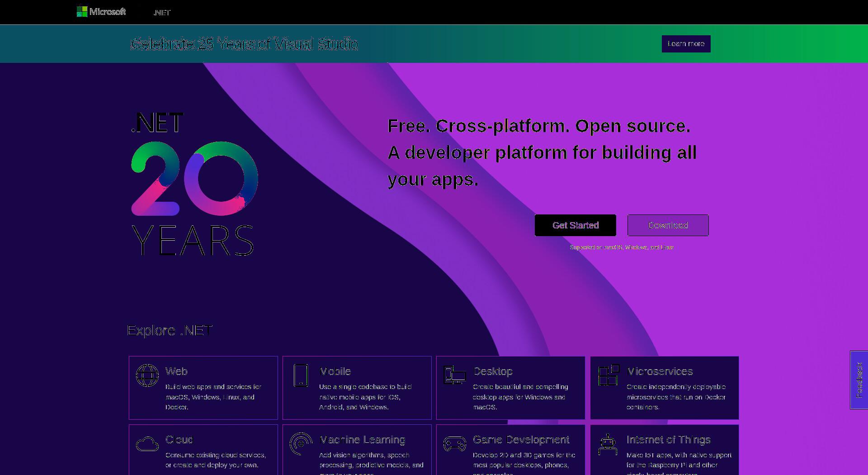Image resolution: width=868 pixels, height=475 pixels.
Task: Open the Microservices card title
Action: [660, 371]
